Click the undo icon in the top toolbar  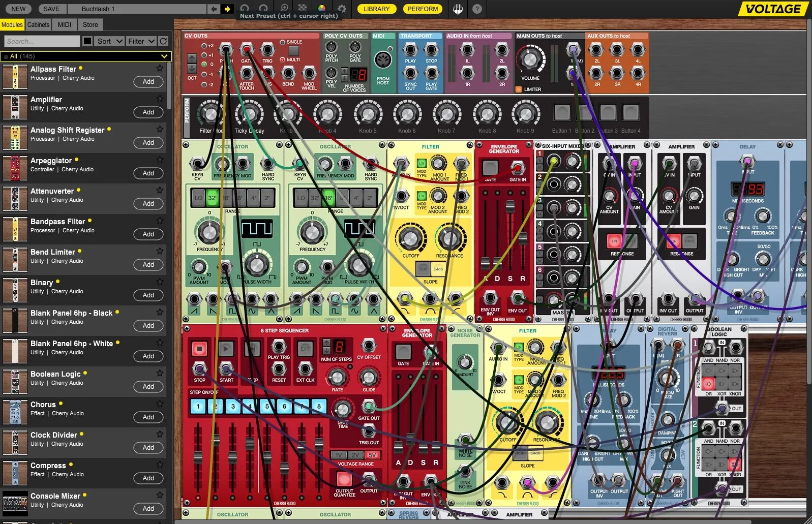pos(245,9)
